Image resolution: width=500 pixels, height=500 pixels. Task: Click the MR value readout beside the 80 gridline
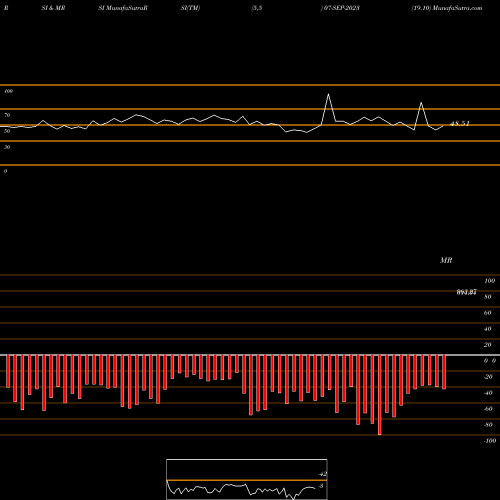point(467,292)
